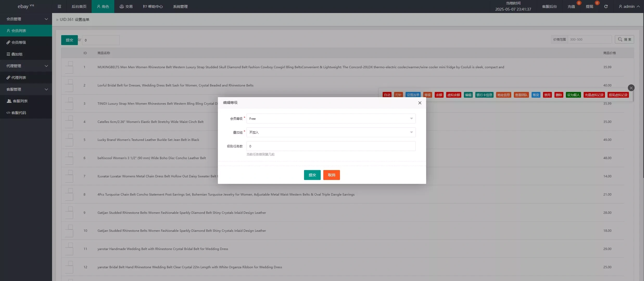Click the 级别任务数 input field
Screen dimensions: 644x281
pyautogui.click(x=331, y=146)
